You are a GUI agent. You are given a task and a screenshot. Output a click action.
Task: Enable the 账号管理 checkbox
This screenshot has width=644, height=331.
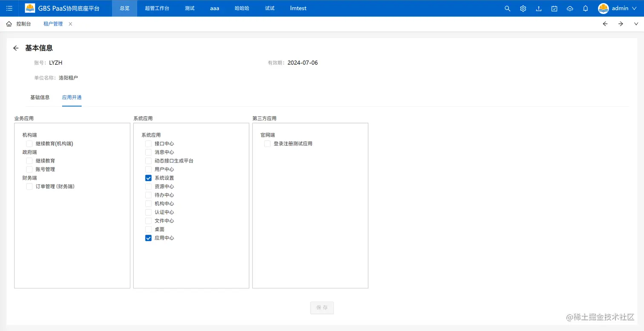pyautogui.click(x=29, y=169)
